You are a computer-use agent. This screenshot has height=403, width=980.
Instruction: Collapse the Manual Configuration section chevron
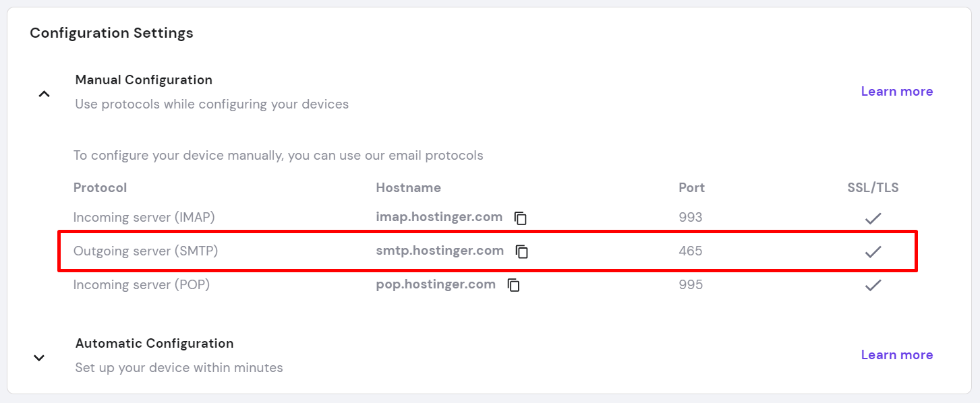click(x=44, y=94)
